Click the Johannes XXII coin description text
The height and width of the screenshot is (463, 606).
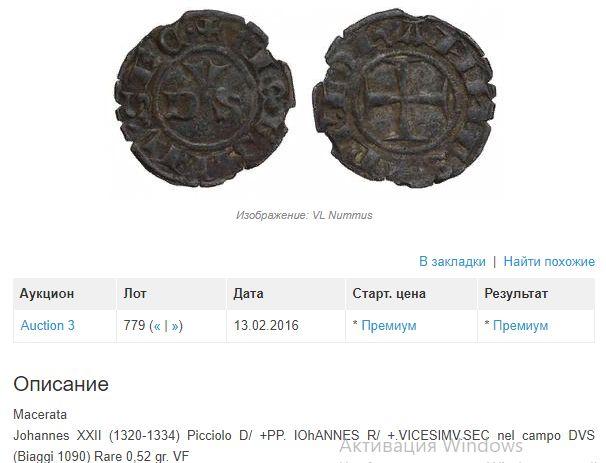[x=304, y=446]
